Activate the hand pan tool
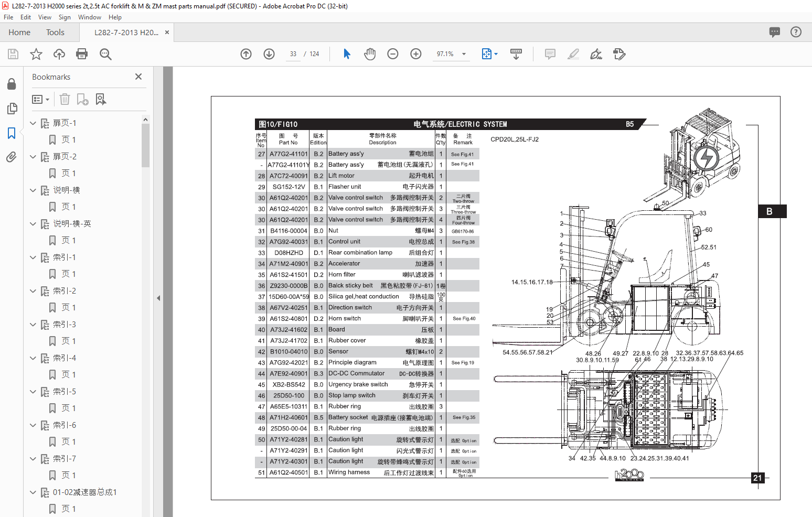This screenshot has height=517, width=812. click(370, 54)
